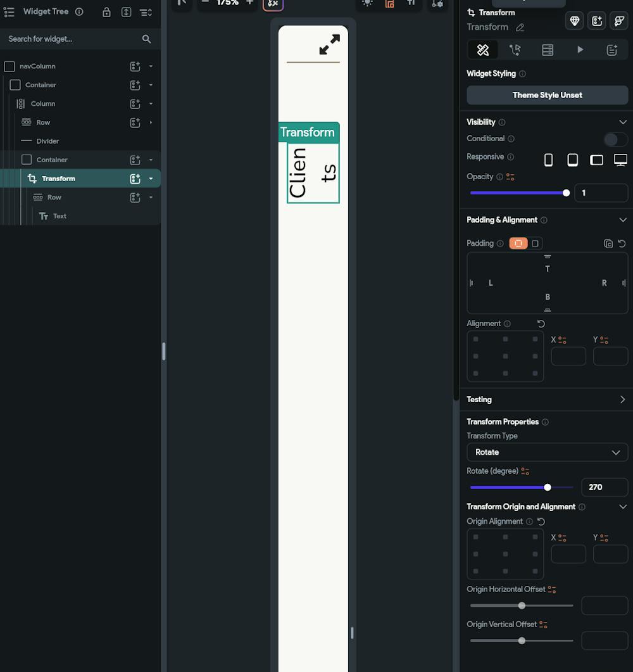This screenshot has height=672, width=633.
Task: Click the Widget Tree list icon
Action: (9, 12)
